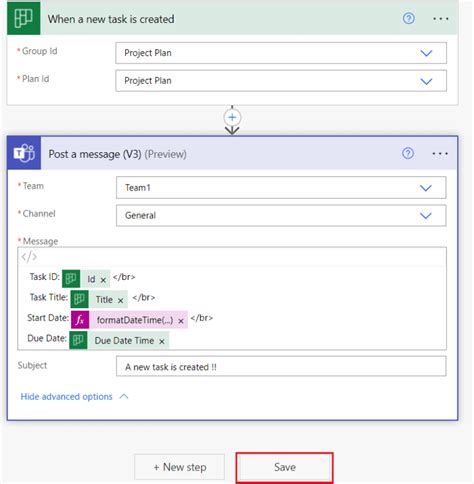Viewport: 474px width, 484px height.
Task: Click the 'Task Title:' text in message
Action: click(x=49, y=297)
